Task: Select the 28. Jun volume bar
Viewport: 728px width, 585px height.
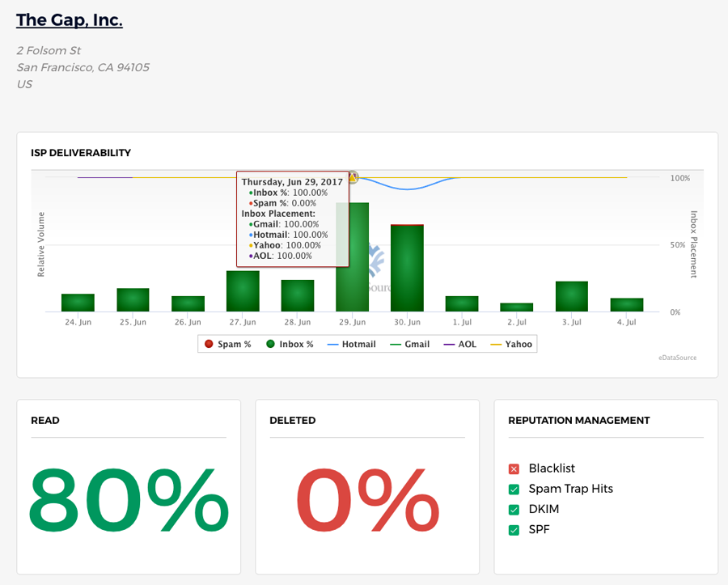Action: point(298,296)
